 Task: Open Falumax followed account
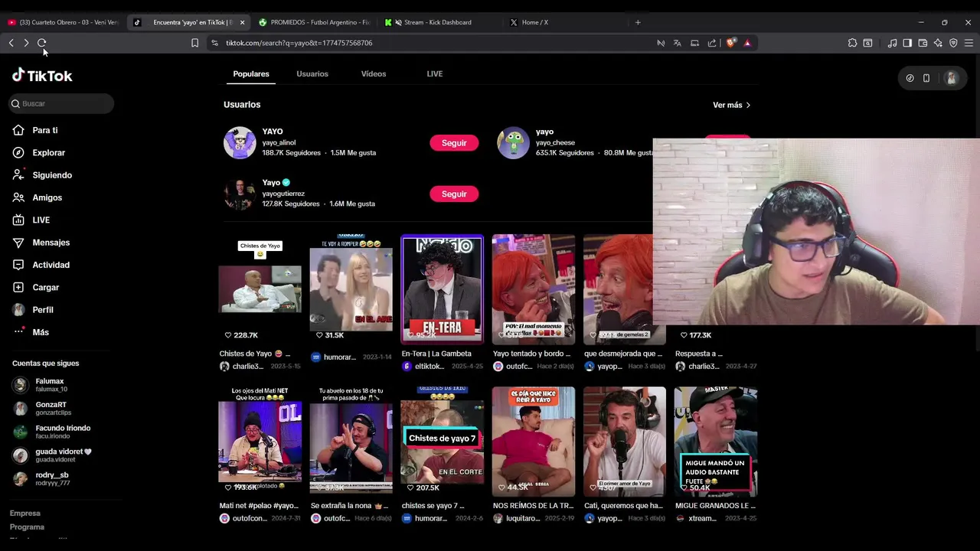click(51, 385)
